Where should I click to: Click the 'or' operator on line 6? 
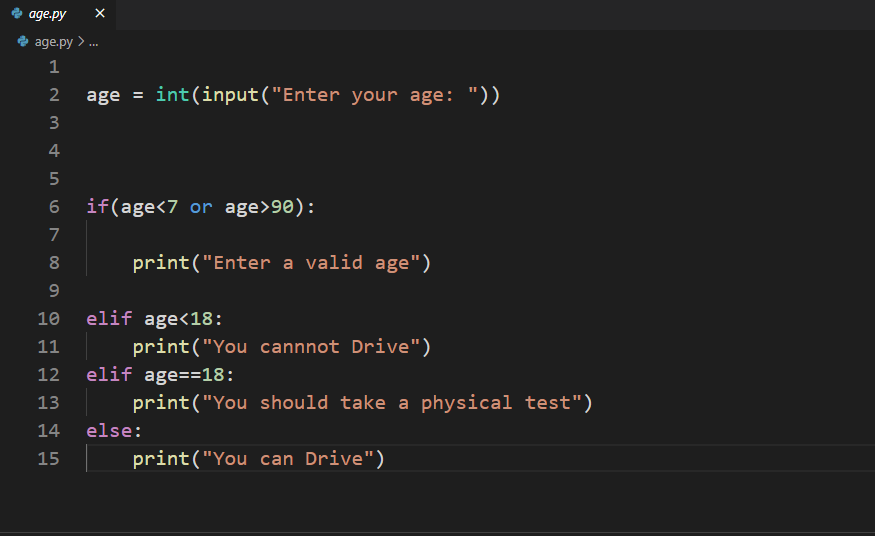[x=201, y=207]
